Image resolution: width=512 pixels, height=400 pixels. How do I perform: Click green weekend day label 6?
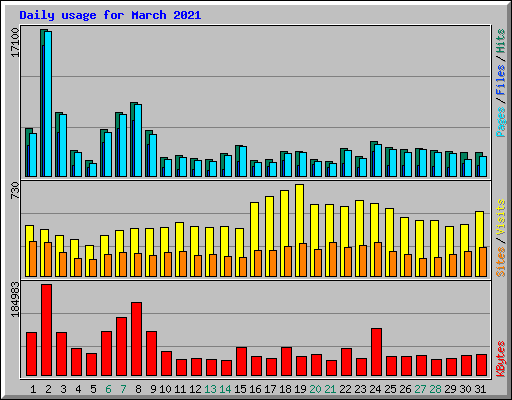[108, 389]
